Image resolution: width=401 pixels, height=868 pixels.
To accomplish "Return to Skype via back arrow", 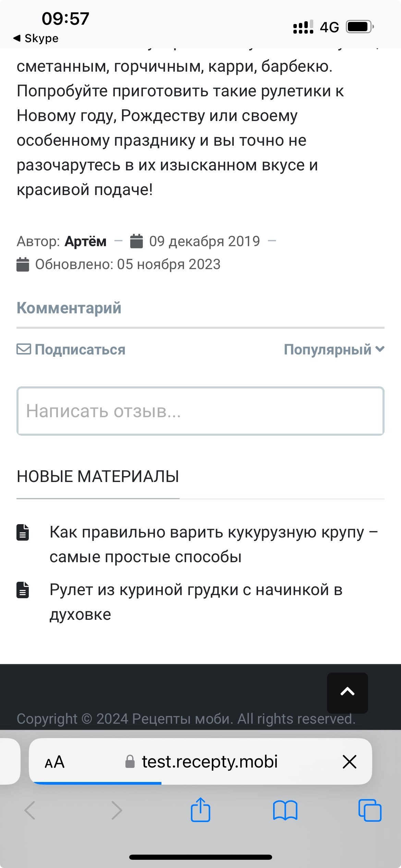I will click(x=36, y=38).
